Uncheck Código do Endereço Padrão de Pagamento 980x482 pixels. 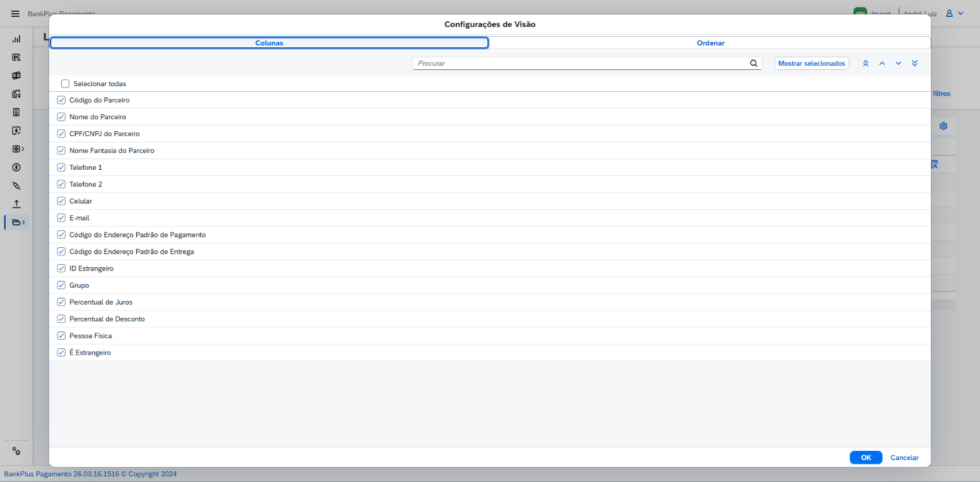61,235
